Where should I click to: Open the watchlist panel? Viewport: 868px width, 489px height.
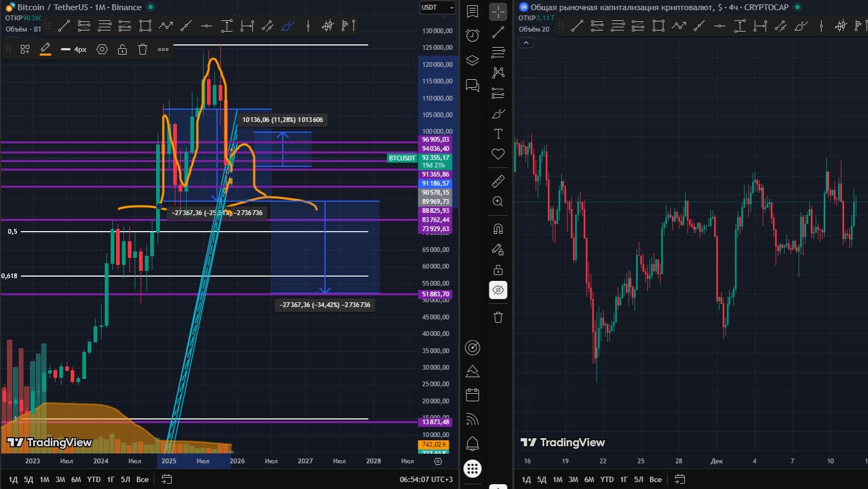click(x=472, y=12)
